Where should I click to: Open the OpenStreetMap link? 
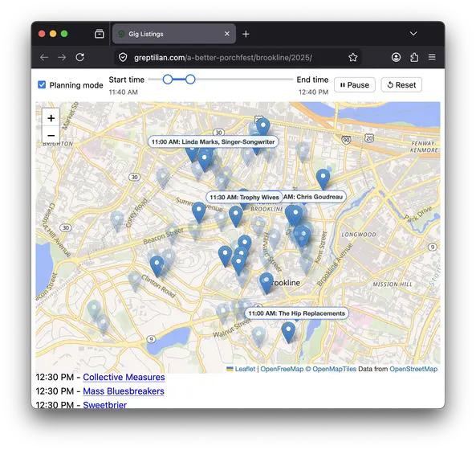[x=413, y=369]
